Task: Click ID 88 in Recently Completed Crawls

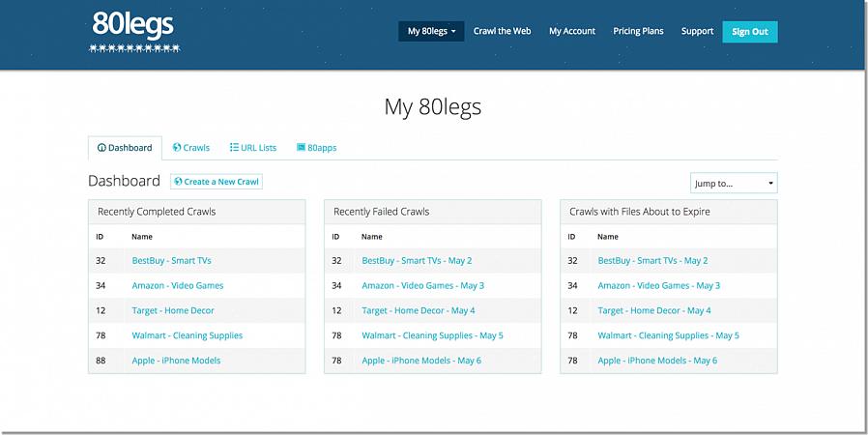Action: coord(101,361)
